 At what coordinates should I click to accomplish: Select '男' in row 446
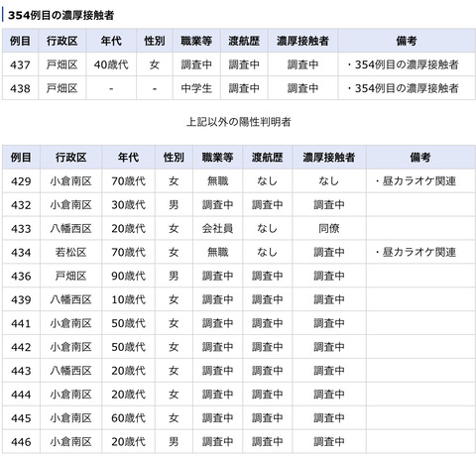[x=174, y=442]
